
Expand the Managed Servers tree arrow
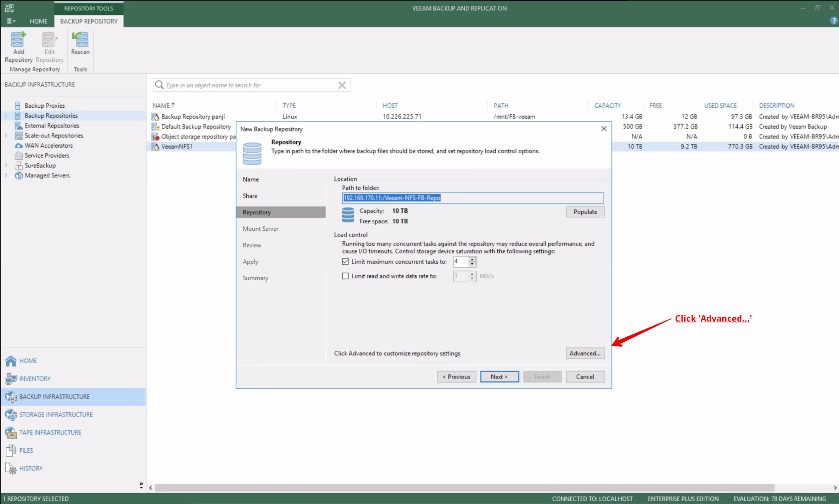[x=6, y=175]
